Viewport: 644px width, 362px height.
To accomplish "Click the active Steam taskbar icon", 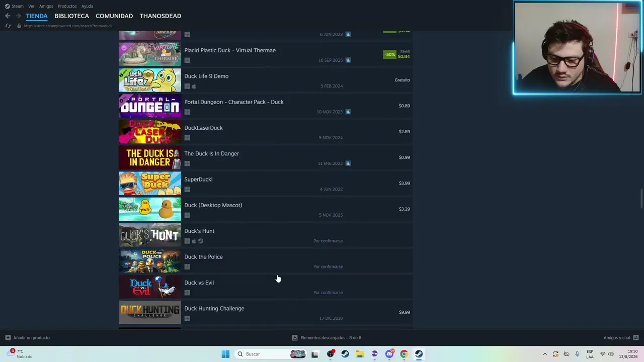I will pos(419,354).
